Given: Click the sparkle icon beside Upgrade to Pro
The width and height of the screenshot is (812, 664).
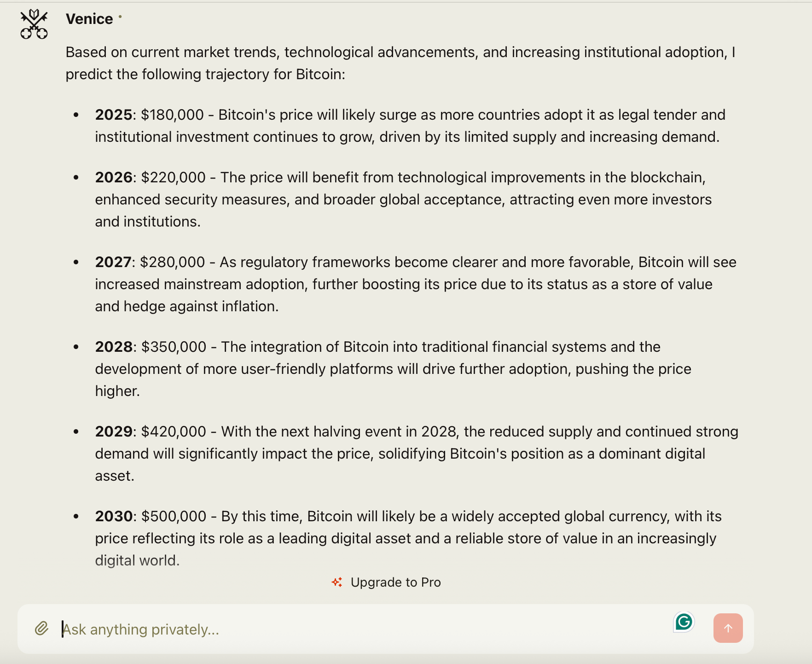Looking at the screenshot, I should point(337,582).
